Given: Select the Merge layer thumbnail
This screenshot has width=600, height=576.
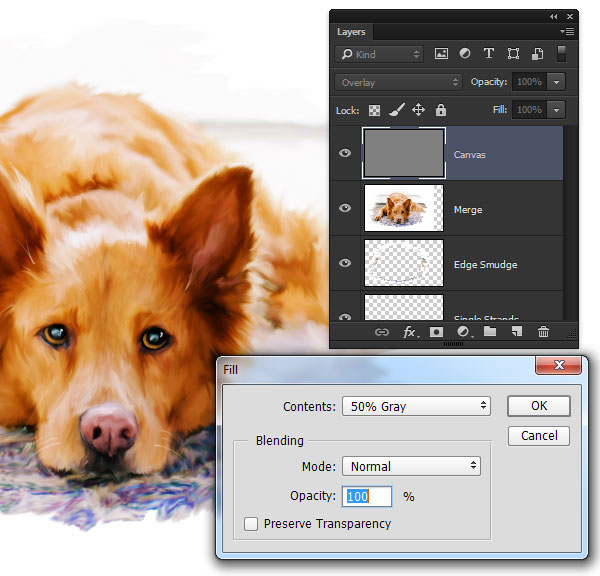Looking at the screenshot, I should click(404, 208).
